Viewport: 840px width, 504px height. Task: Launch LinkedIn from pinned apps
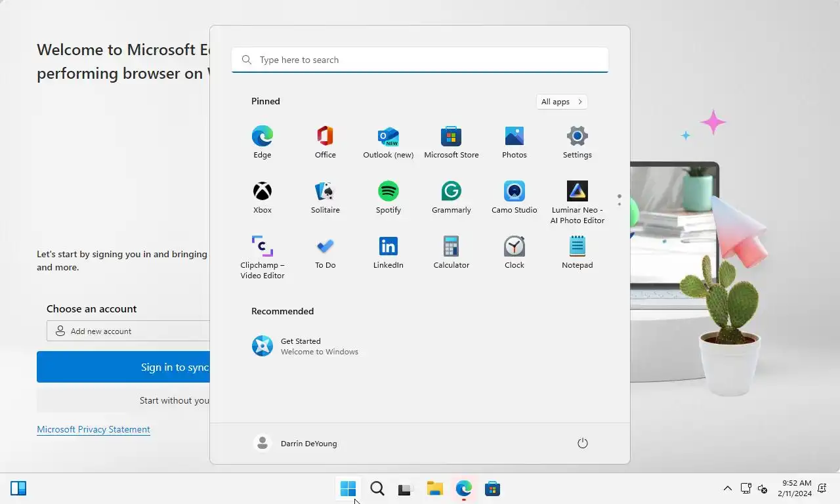point(388,252)
